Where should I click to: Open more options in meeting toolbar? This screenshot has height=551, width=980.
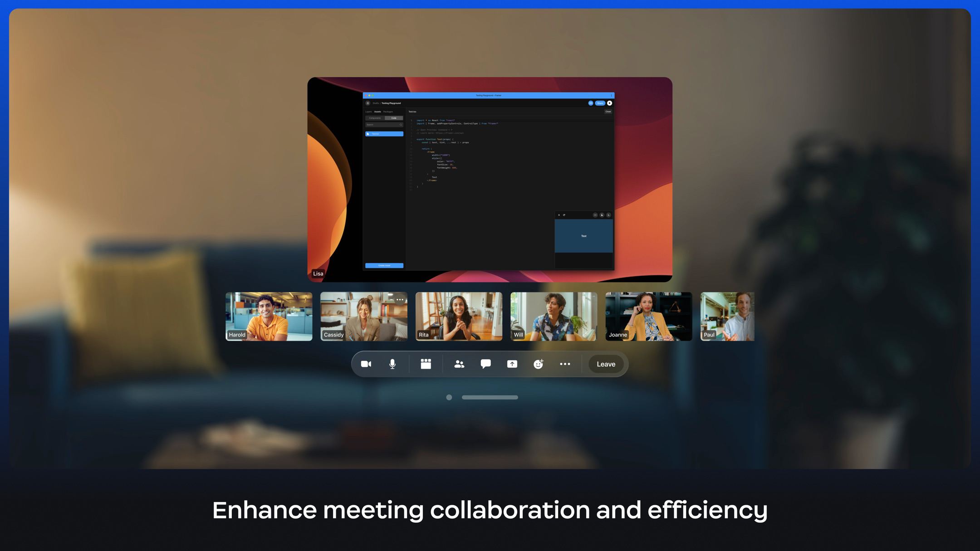(x=565, y=364)
